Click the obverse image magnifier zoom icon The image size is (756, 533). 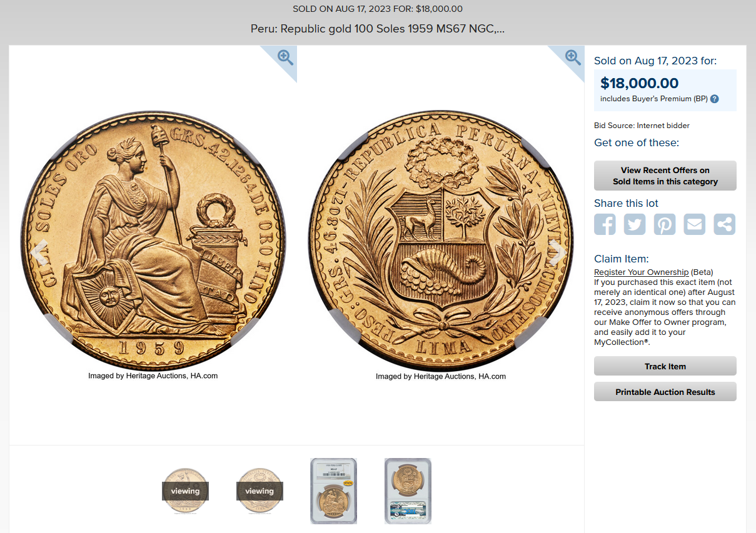(285, 57)
